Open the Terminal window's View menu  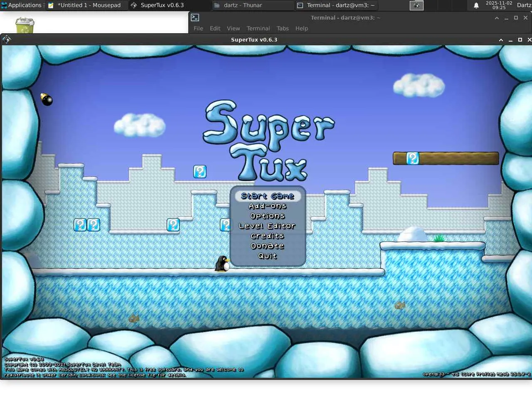point(233,28)
